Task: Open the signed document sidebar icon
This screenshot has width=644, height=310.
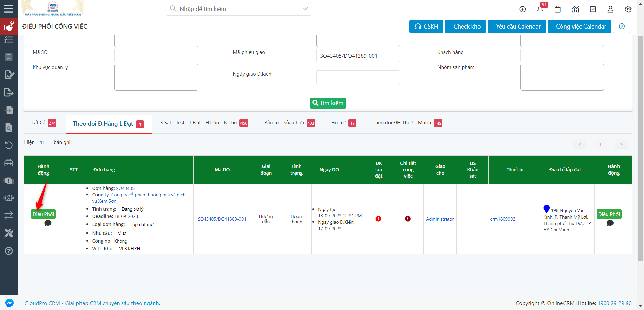Action: (x=9, y=74)
